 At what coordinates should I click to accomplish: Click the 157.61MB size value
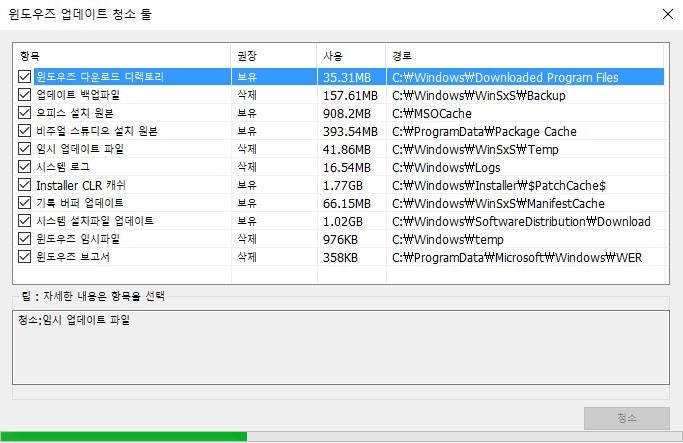click(350, 95)
